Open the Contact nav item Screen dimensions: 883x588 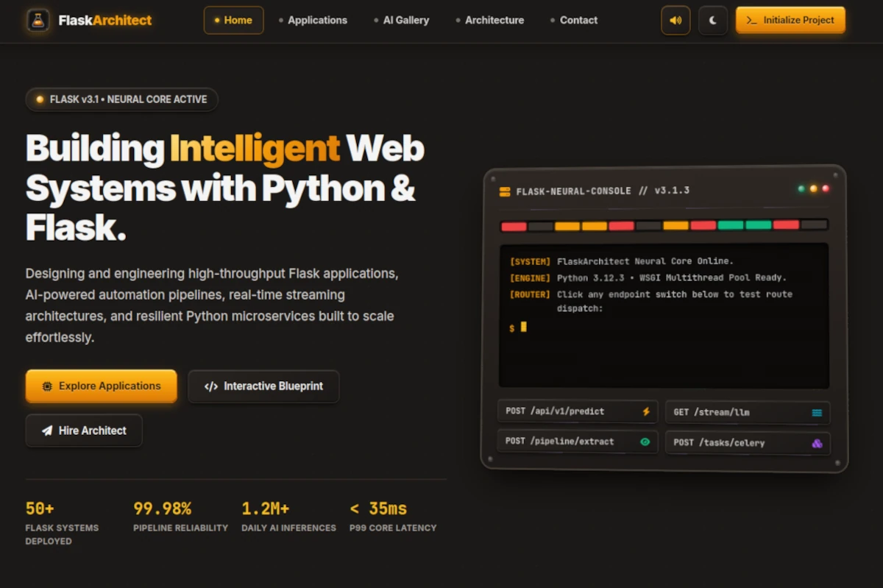(x=574, y=21)
